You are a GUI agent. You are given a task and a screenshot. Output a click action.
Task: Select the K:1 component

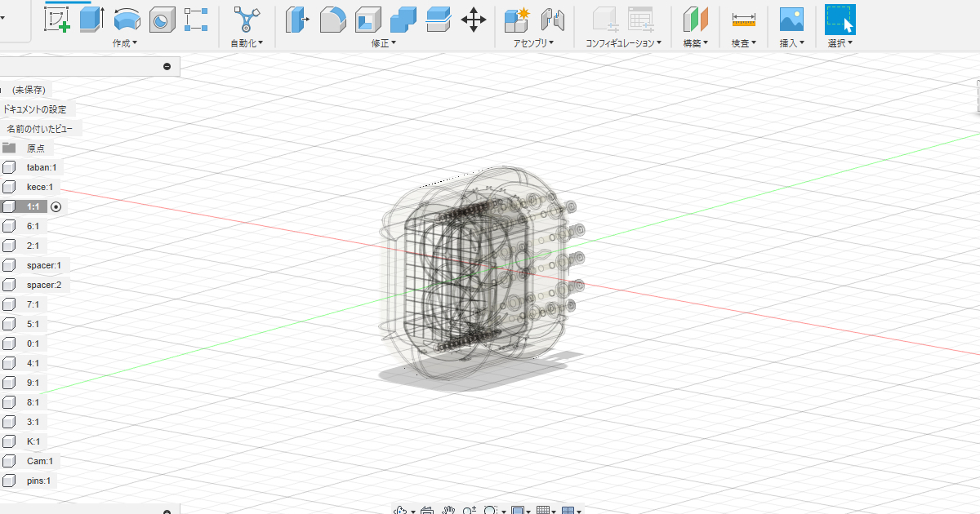(33, 441)
